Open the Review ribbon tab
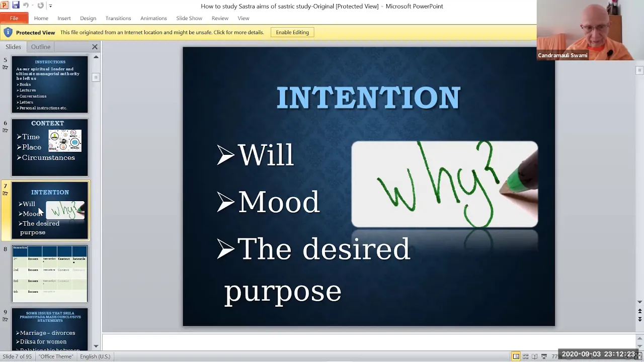The height and width of the screenshot is (362, 644). (x=220, y=18)
